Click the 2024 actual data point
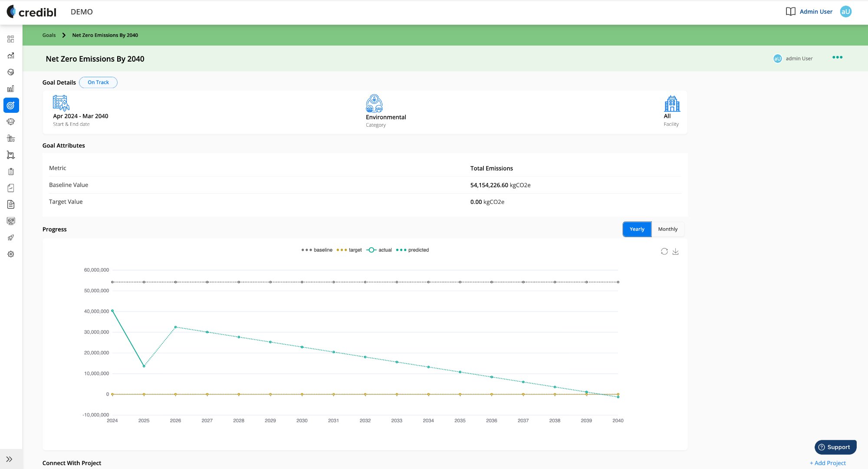Image resolution: width=868 pixels, height=469 pixels. (112, 311)
